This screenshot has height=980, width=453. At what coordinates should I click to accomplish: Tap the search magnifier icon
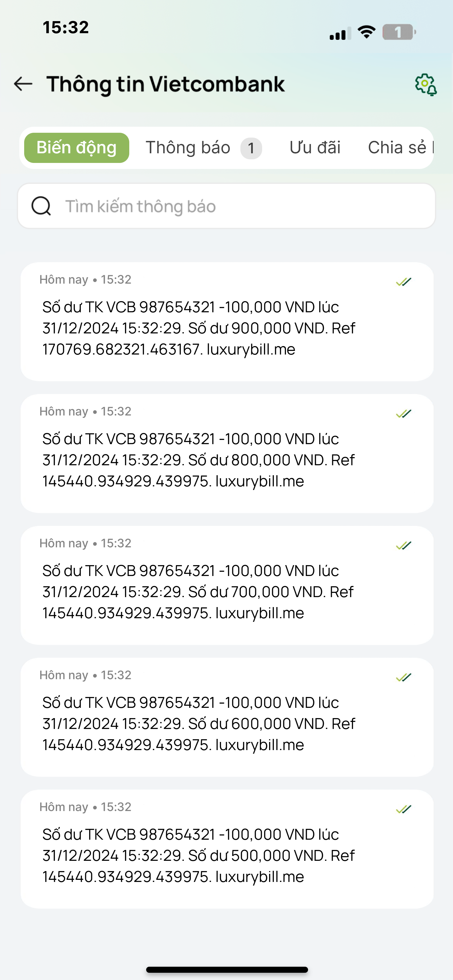[41, 206]
